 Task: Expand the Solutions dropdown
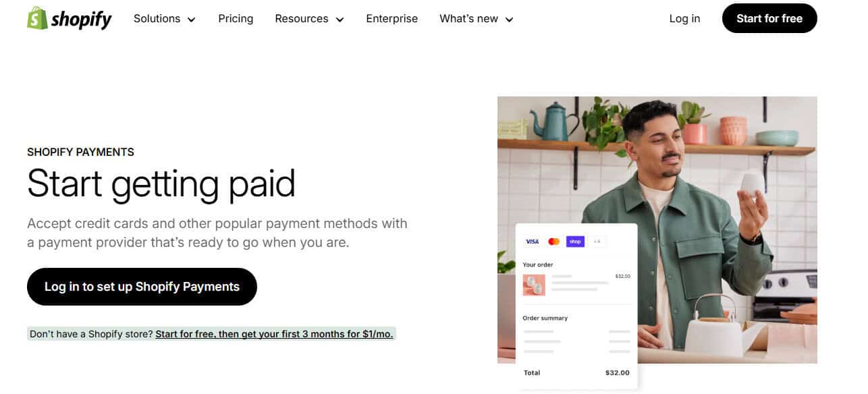click(x=164, y=19)
